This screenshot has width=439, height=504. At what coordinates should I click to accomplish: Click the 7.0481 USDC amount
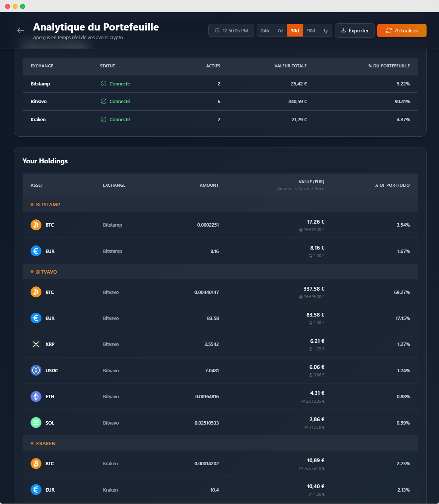click(x=212, y=370)
